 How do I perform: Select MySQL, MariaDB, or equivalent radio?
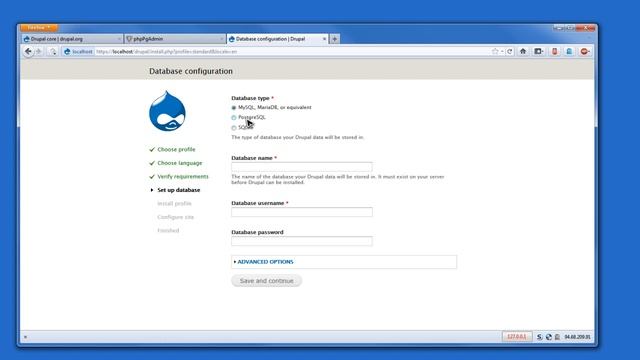tap(234, 108)
